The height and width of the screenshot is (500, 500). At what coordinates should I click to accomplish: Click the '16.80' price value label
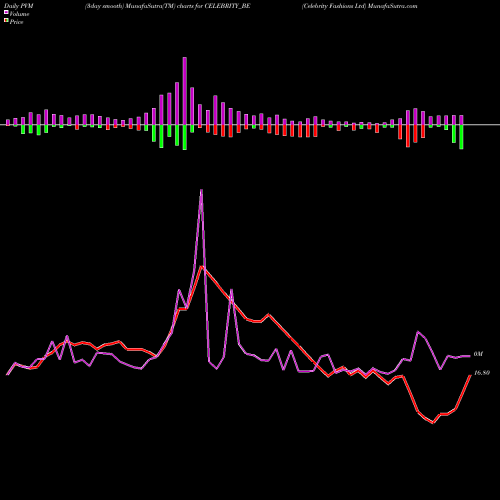pos(482,373)
